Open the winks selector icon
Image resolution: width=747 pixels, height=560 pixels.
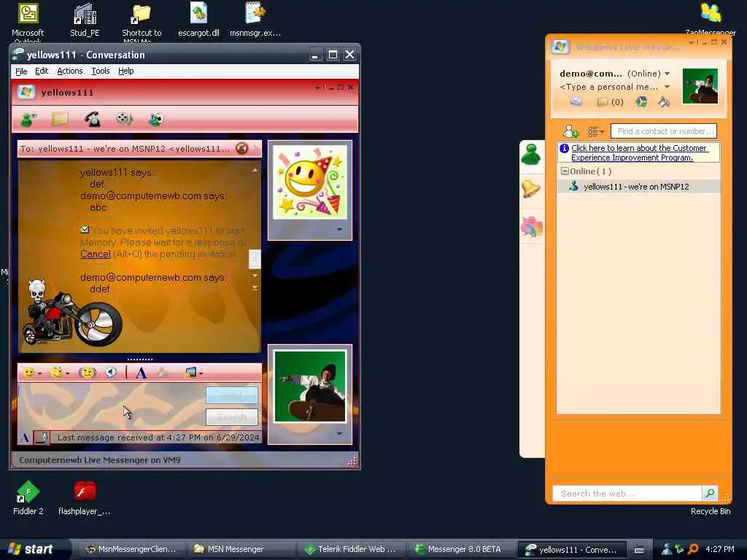point(57,373)
